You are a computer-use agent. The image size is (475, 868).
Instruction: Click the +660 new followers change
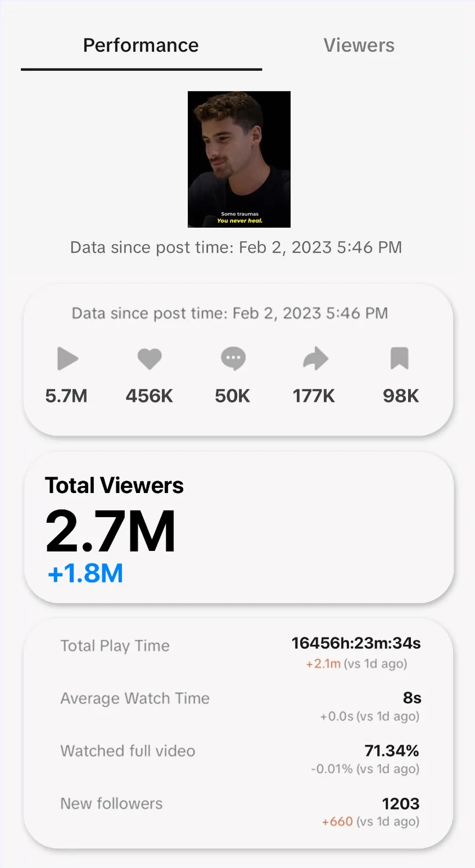tap(337, 821)
